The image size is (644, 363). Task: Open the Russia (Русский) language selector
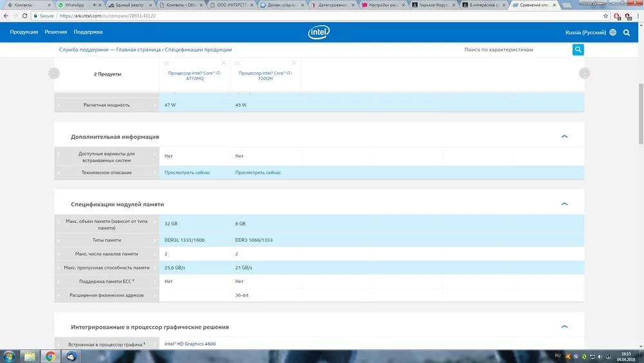point(590,32)
